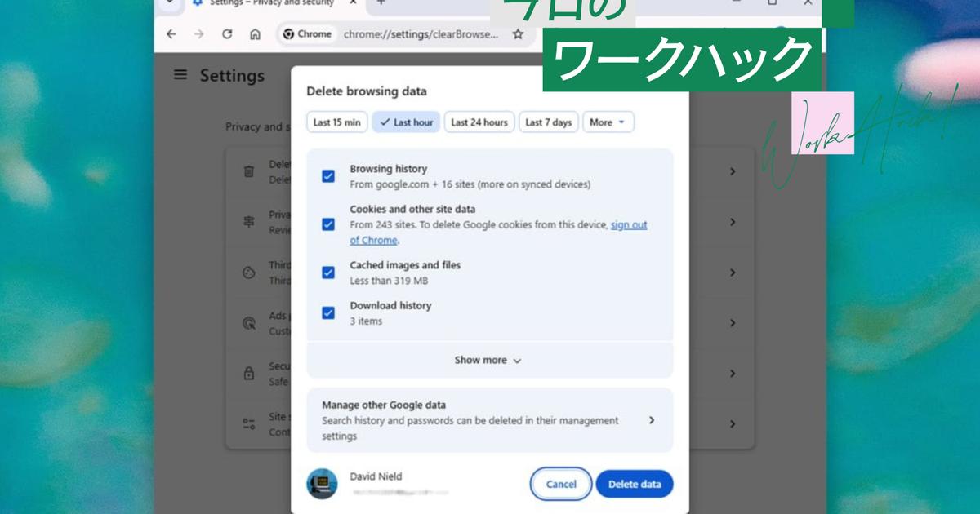Toggle Cached images and files checkbox

pyautogui.click(x=328, y=273)
